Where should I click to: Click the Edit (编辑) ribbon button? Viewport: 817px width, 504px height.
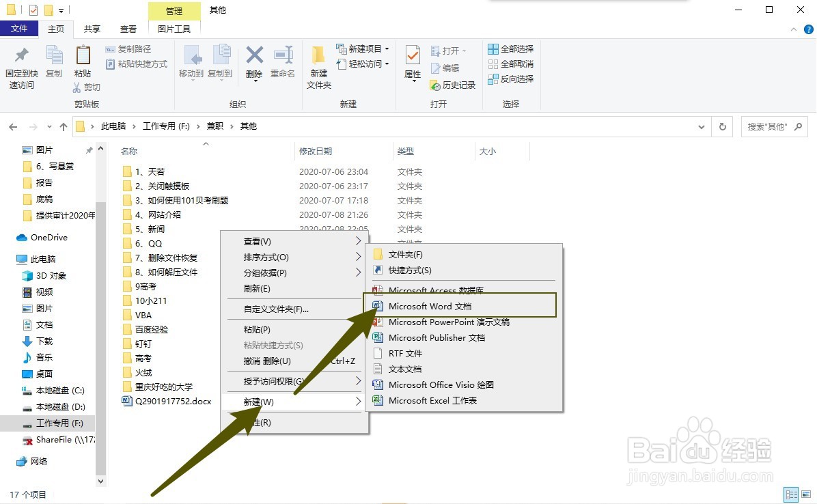[x=445, y=68]
